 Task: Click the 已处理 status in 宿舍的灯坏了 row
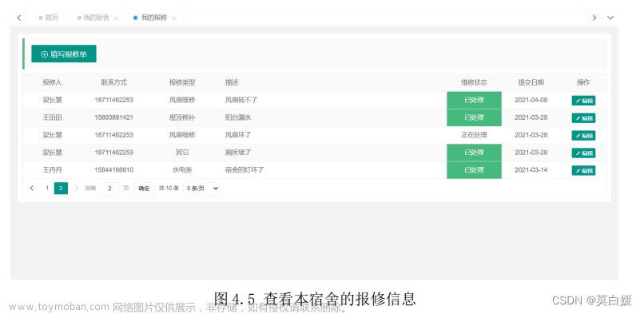(474, 170)
